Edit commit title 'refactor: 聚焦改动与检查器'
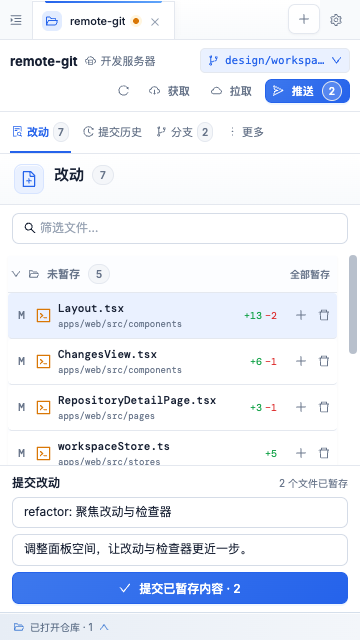The width and height of the screenshot is (360, 640). click(x=180, y=512)
